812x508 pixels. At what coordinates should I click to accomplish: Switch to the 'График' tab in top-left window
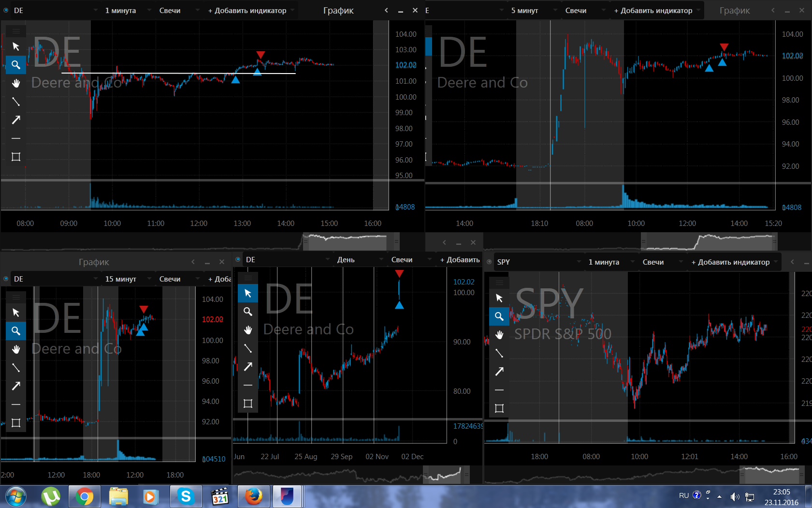tap(338, 10)
